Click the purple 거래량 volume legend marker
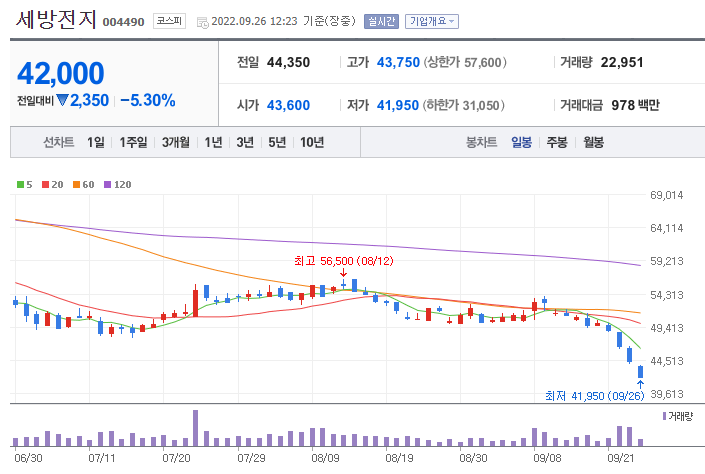Image resolution: width=705 pixels, height=474 pixels. (664, 416)
